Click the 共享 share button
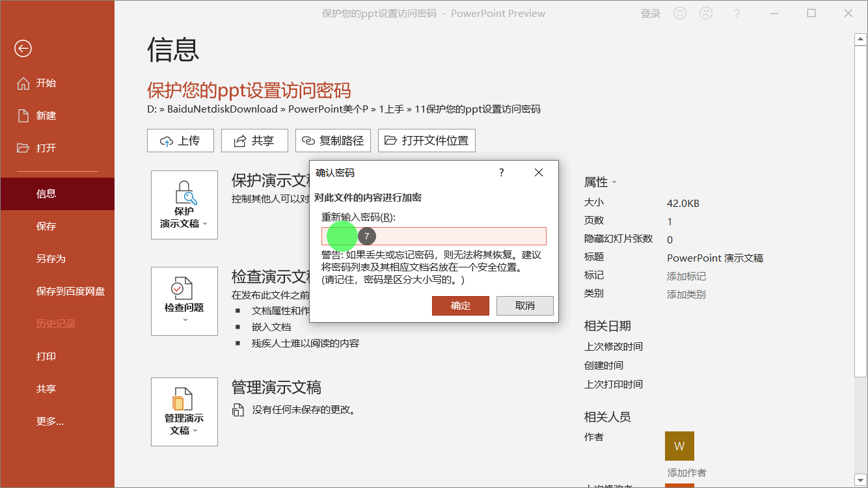 tap(254, 141)
